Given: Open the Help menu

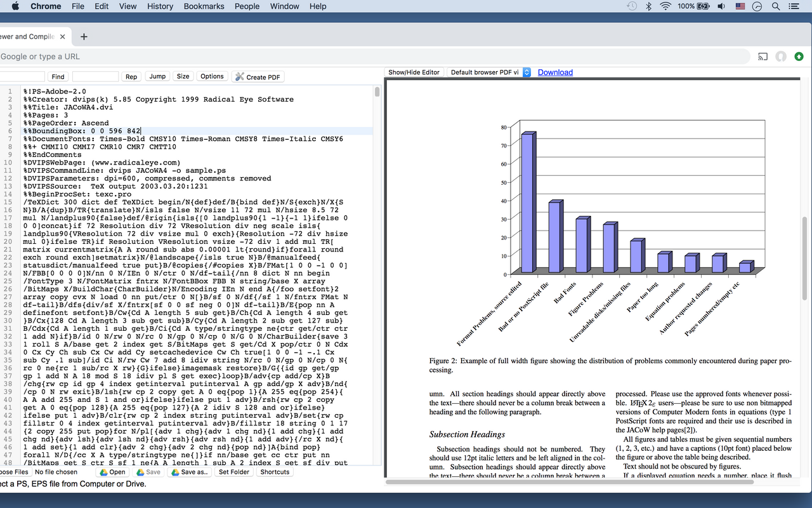Looking at the screenshot, I should [x=318, y=6].
